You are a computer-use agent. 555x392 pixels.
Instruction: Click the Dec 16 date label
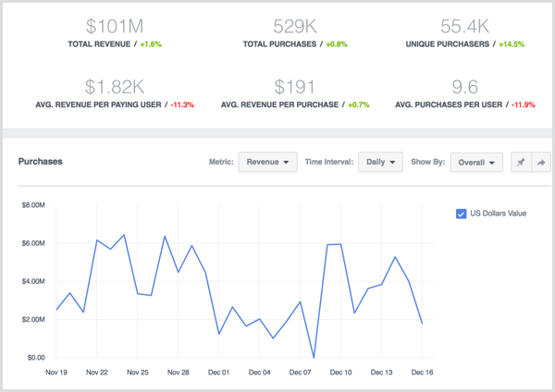423,373
